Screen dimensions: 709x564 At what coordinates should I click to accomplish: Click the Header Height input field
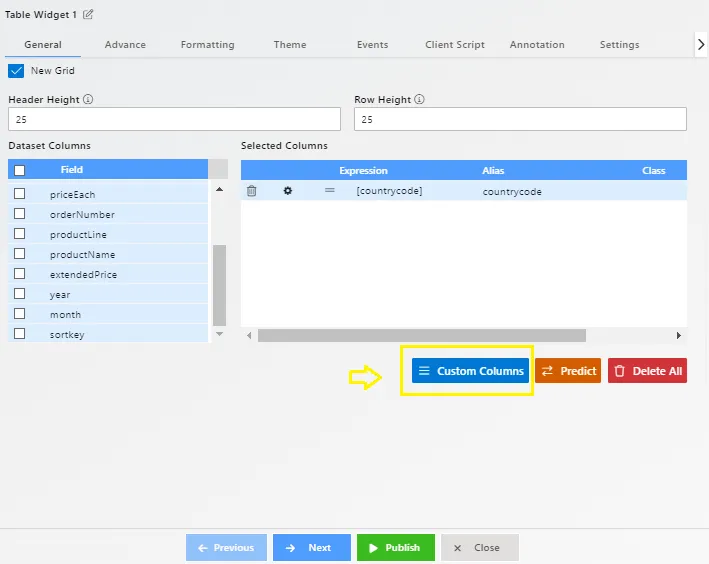click(174, 119)
